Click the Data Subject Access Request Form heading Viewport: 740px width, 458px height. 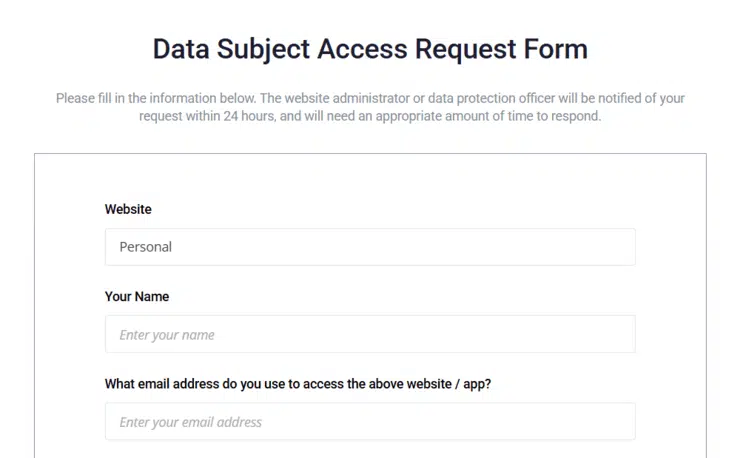[x=370, y=49]
